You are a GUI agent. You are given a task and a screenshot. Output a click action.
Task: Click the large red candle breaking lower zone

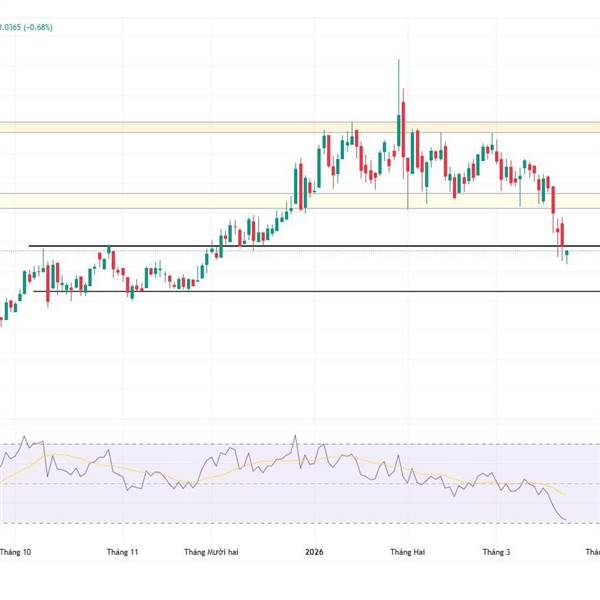click(552, 200)
